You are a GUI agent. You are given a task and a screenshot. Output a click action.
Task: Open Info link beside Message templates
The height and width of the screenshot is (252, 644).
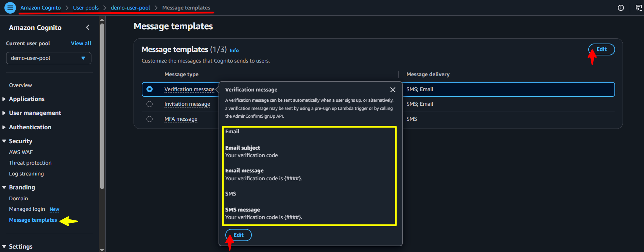tap(234, 50)
